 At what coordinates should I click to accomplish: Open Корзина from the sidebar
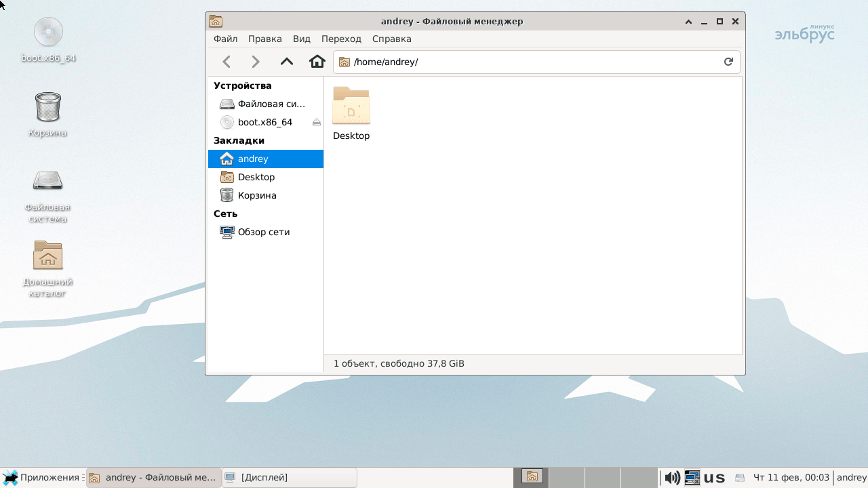coord(266,195)
